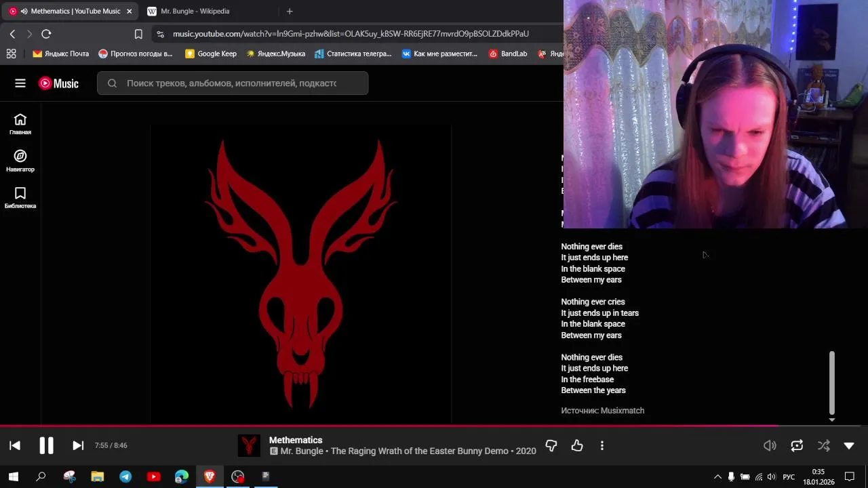Open Telegram from taskbar
868x488 pixels.
click(125, 476)
